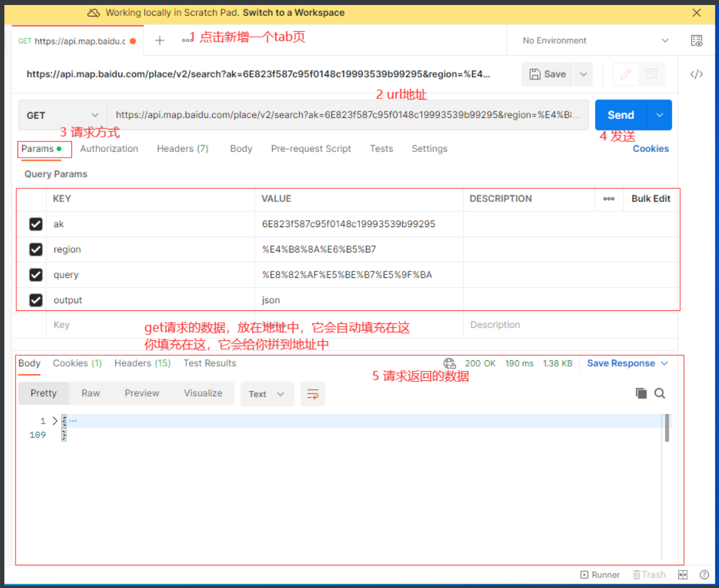The height and width of the screenshot is (588, 719).
Task: Open the comments icon beside Save
Action: click(x=651, y=74)
